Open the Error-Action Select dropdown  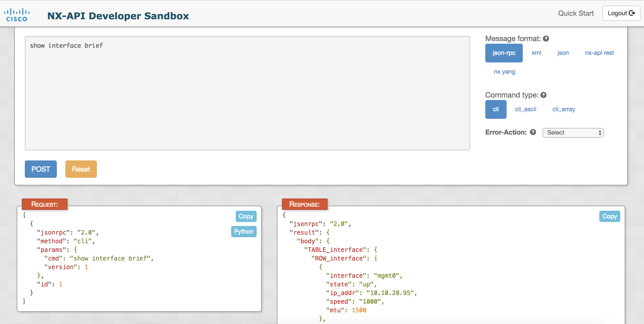click(573, 133)
